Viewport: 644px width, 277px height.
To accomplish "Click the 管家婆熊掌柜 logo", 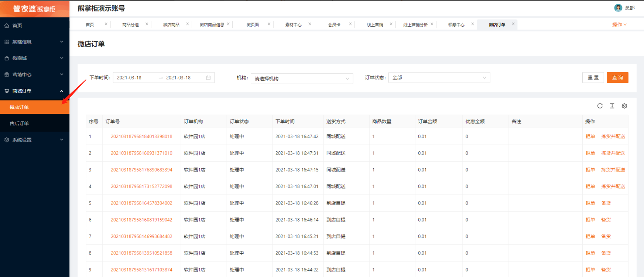I will tap(34, 9).
